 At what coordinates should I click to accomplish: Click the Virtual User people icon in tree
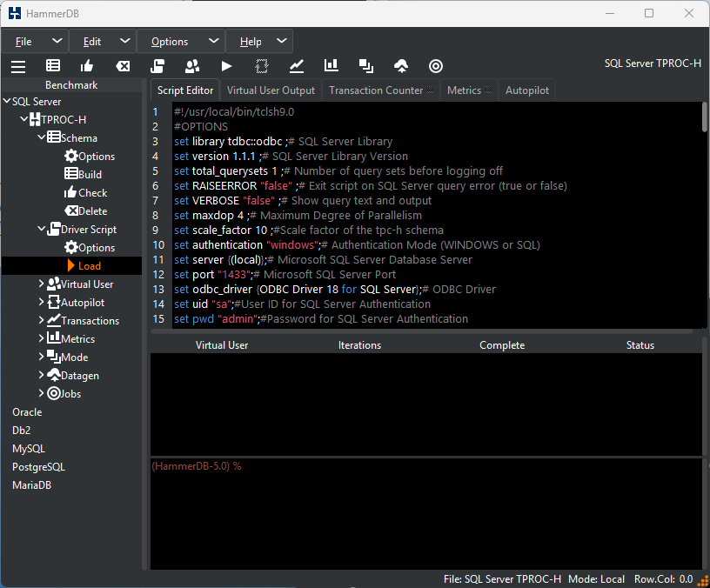point(54,284)
